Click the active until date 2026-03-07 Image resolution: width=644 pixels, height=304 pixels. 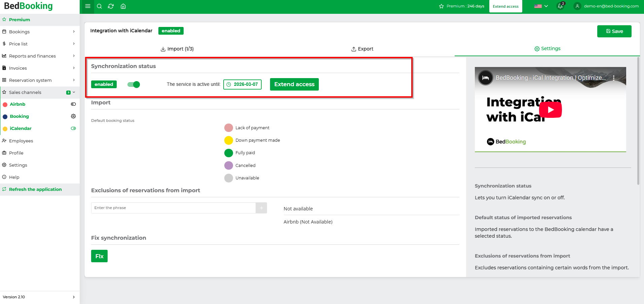pos(242,84)
